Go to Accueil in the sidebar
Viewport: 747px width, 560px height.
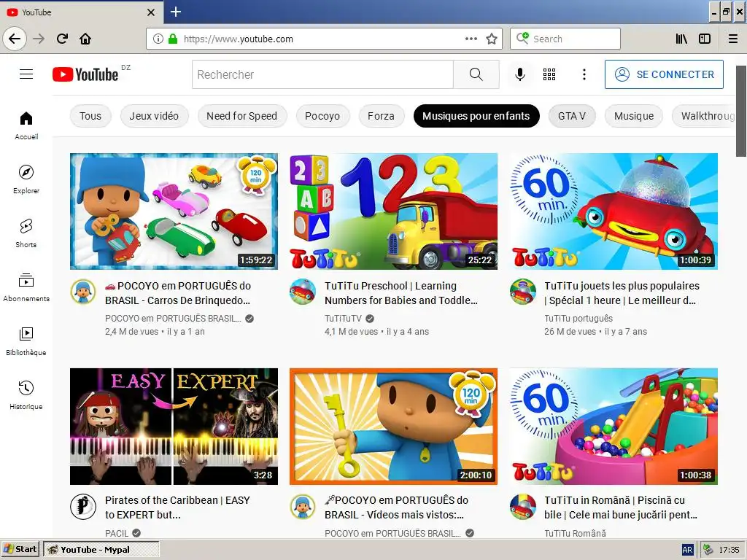pos(26,125)
